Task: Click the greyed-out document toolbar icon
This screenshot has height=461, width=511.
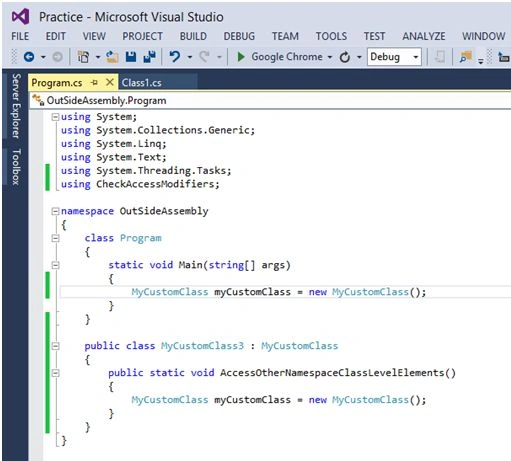Action: click(x=440, y=57)
